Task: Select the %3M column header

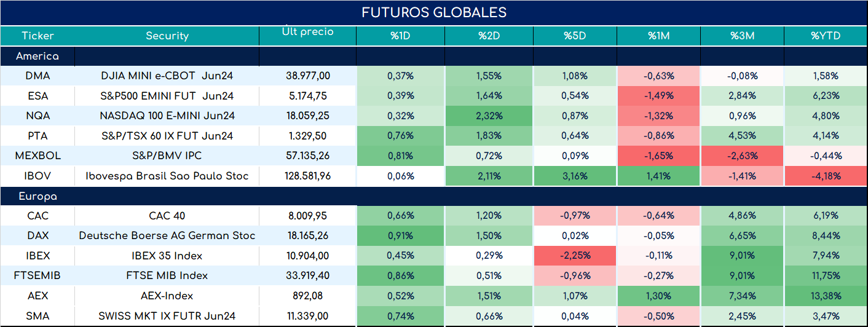Action: 742,36
